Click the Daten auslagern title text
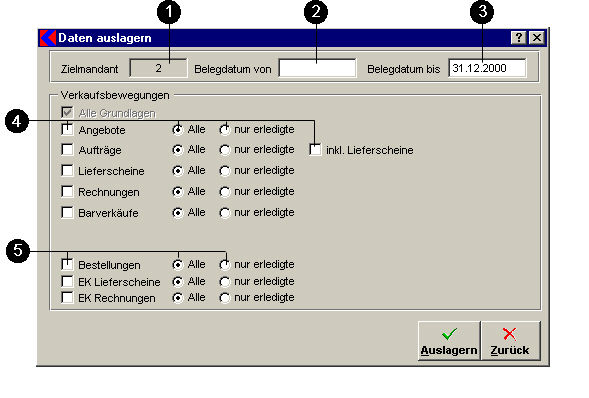Screen dimensions: 589x398 click(105, 38)
